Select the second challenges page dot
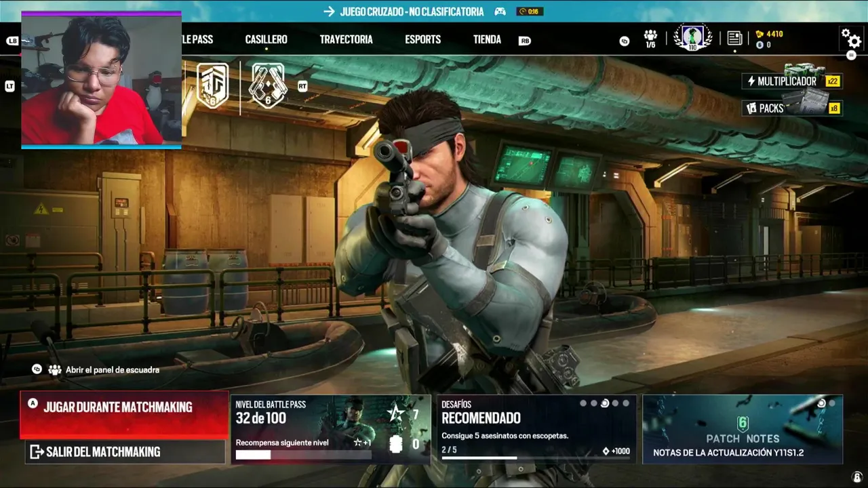 pos(594,403)
